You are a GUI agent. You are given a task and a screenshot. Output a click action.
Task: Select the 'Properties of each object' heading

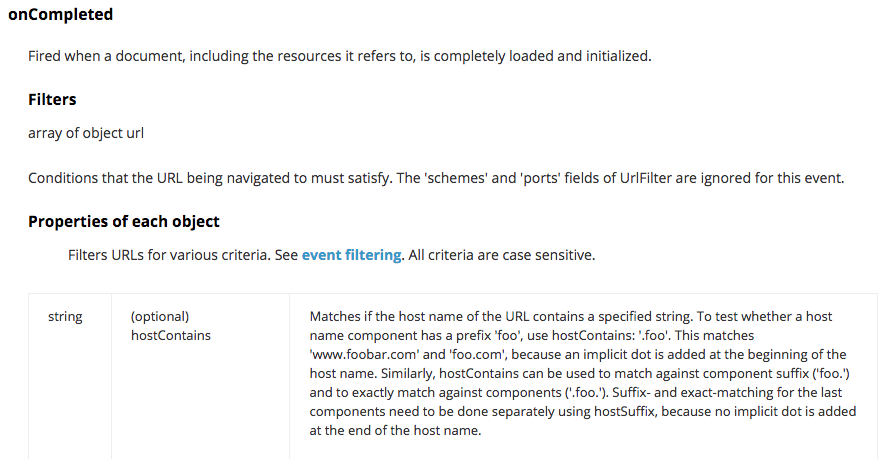pyautogui.click(x=124, y=221)
